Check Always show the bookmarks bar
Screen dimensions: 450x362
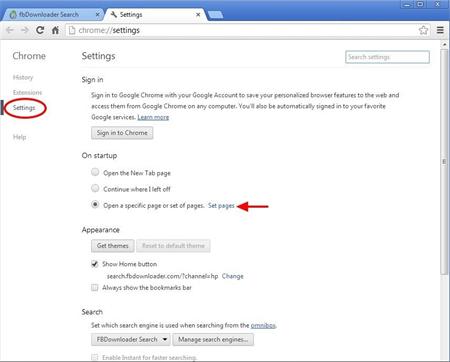point(95,287)
